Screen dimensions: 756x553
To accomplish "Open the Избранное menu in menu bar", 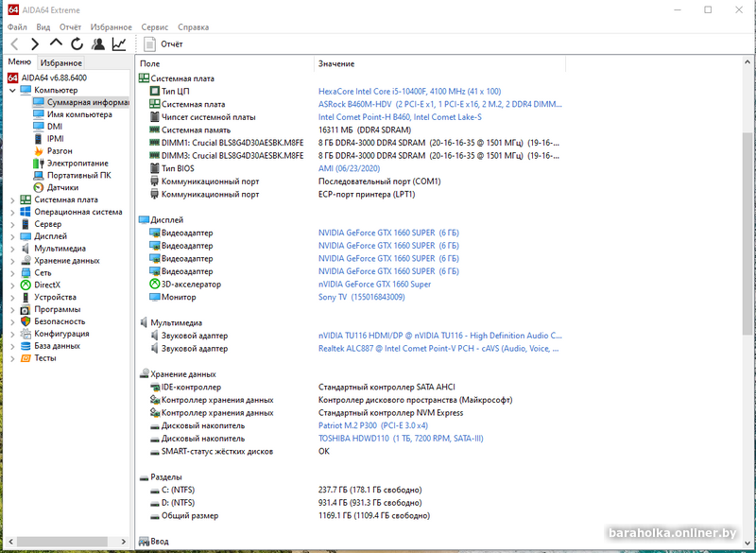I will pyautogui.click(x=112, y=27).
